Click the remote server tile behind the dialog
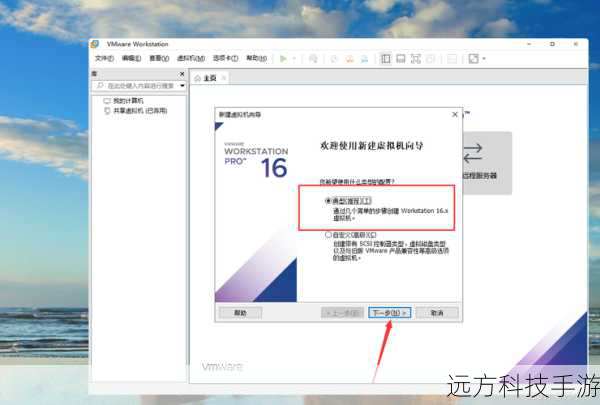The image size is (600, 405). point(487,163)
